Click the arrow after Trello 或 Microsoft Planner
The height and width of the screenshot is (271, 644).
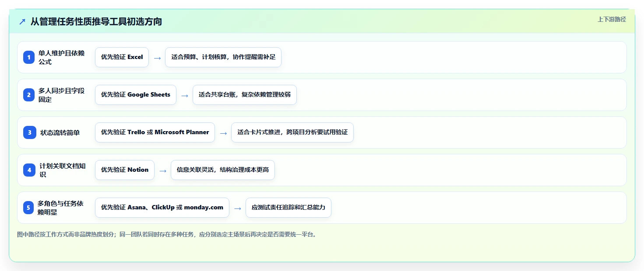223,133
